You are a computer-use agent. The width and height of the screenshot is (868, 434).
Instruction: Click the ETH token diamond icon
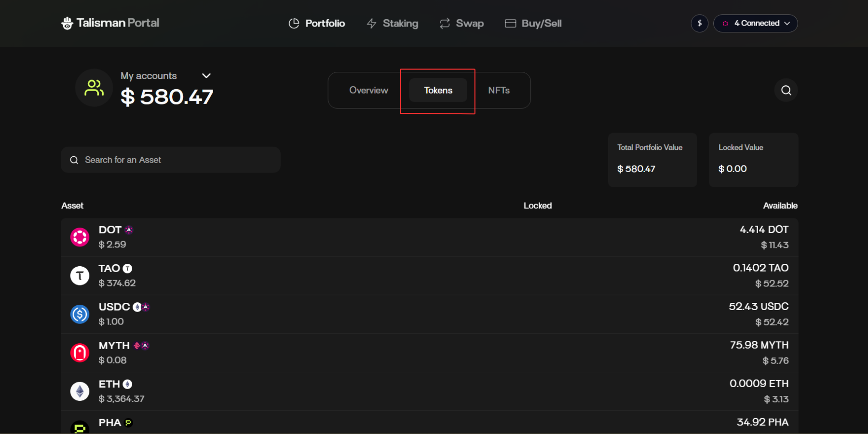(x=80, y=392)
